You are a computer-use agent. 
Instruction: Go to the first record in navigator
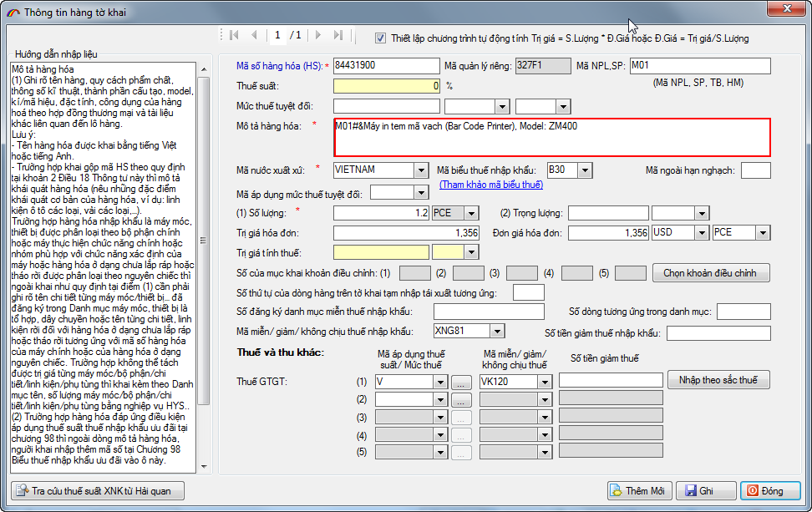click(x=233, y=35)
